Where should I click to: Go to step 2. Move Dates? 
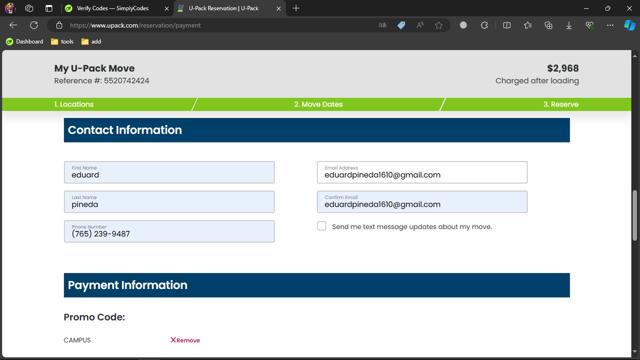(318, 104)
